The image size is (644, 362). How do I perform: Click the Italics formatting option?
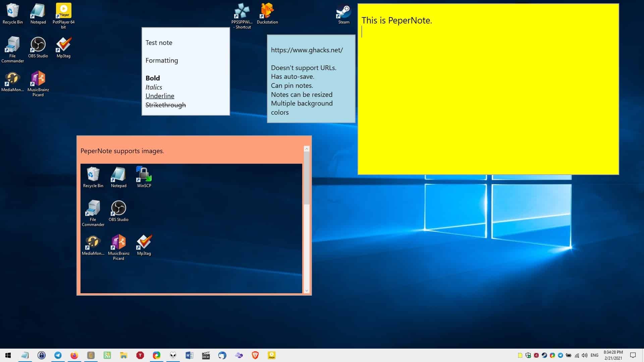pyautogui.click(x=154, y=87)
